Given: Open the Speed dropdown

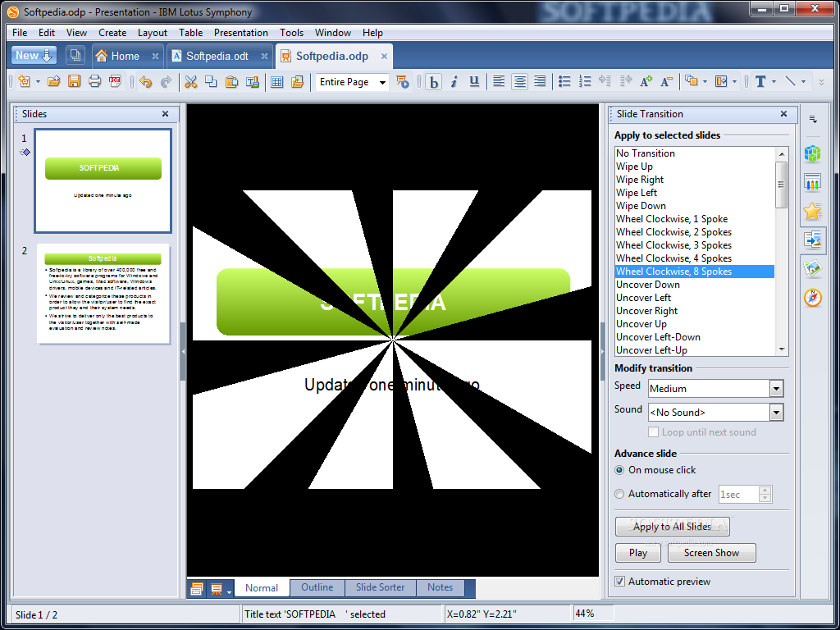Looking at the screenshot, I should pos(776,388).
